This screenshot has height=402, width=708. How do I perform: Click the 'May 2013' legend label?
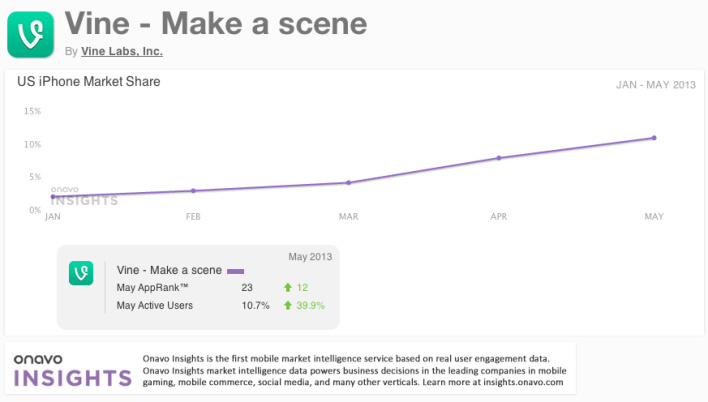tap(310, 257)
